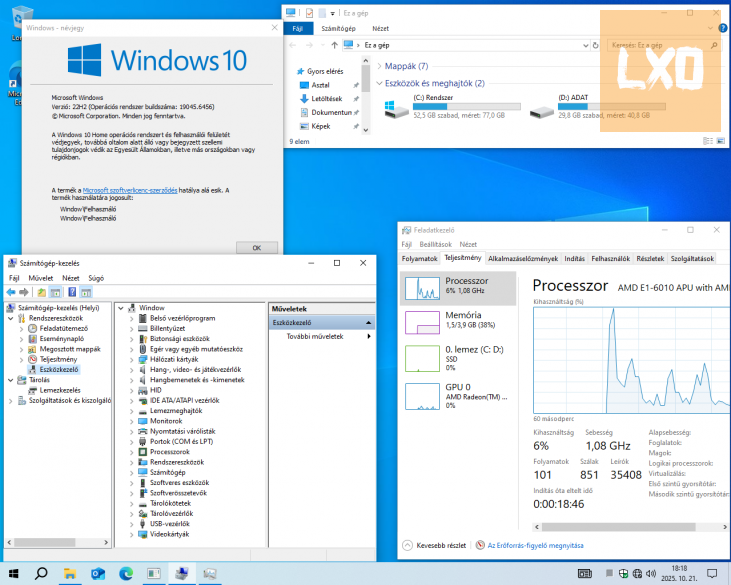This screenshot has width=731, height=585.
Task: Switch to Indítás tab
Action: [x=574, y=258]
